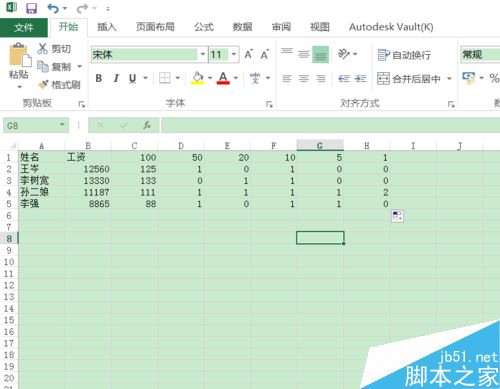Select column G header

[320, 145]
